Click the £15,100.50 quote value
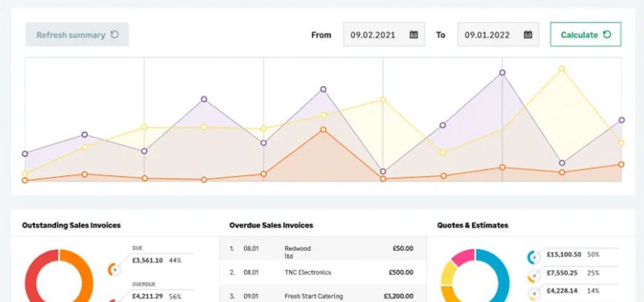This screenshot has height=302, width=644. 564,254
